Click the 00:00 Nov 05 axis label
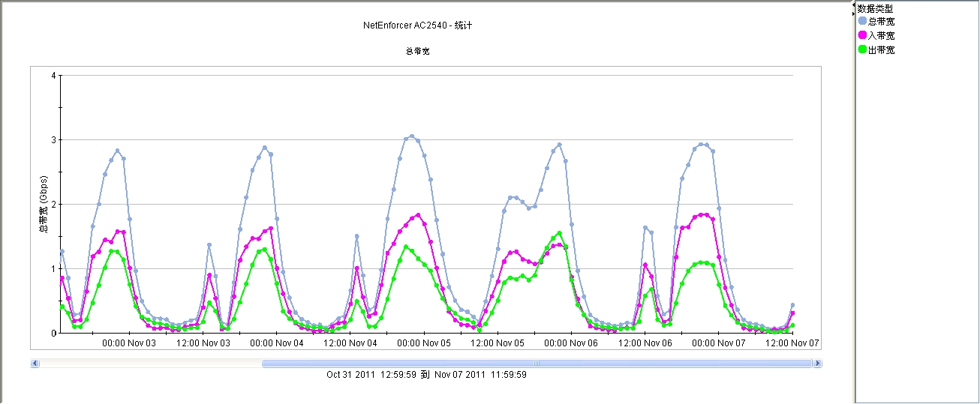 424,343
